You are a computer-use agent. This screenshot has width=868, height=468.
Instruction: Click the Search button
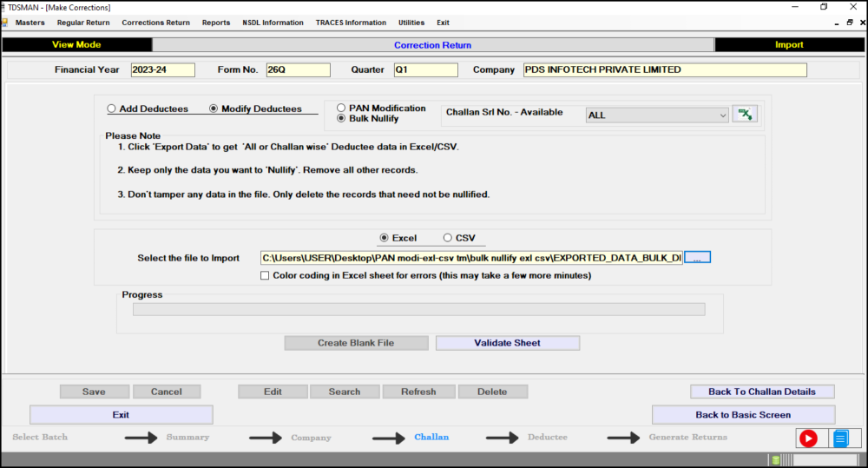point(345,392)
